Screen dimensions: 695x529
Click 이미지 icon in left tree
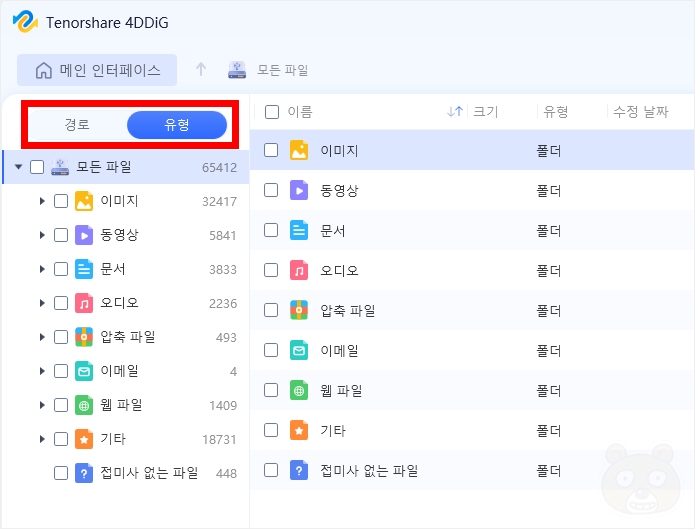click(84, 201)
